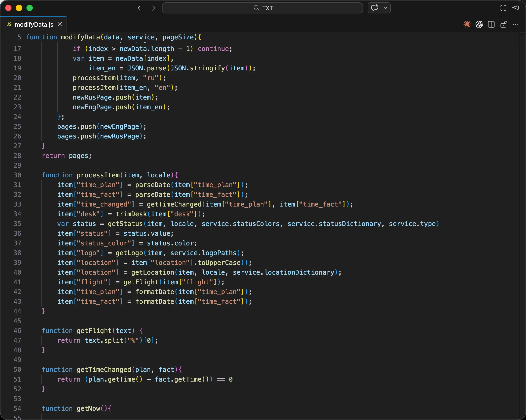Toggle full screen mode icon
526x420 pixels.
(503, 8)
